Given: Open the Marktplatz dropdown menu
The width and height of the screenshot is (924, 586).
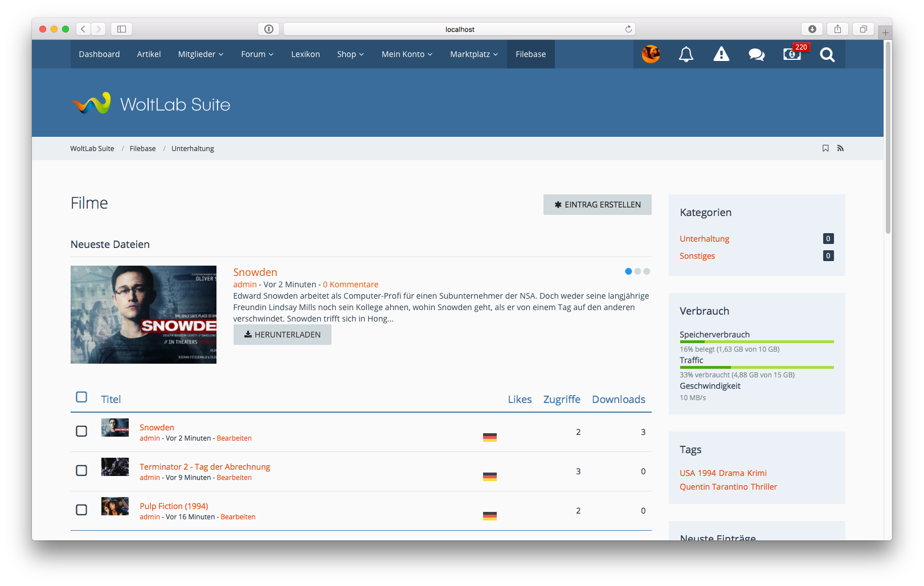Looking at the screenshot, I should click(474, 54).
